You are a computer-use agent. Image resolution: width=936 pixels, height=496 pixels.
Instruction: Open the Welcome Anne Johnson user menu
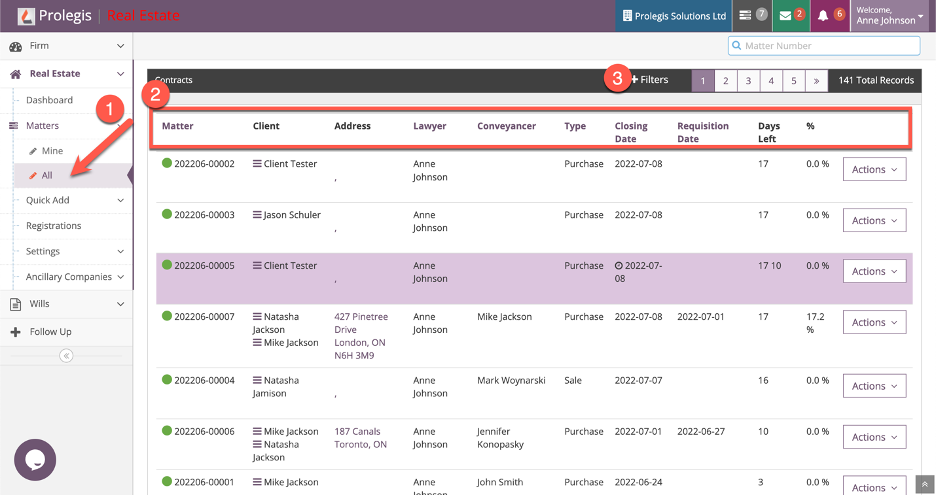891,16
